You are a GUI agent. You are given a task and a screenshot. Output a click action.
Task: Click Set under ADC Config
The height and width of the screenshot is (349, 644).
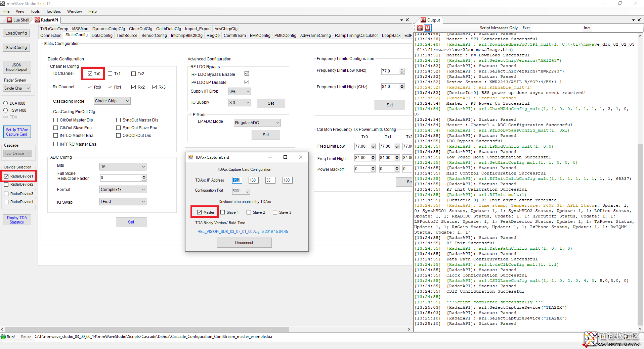point(131,222)
